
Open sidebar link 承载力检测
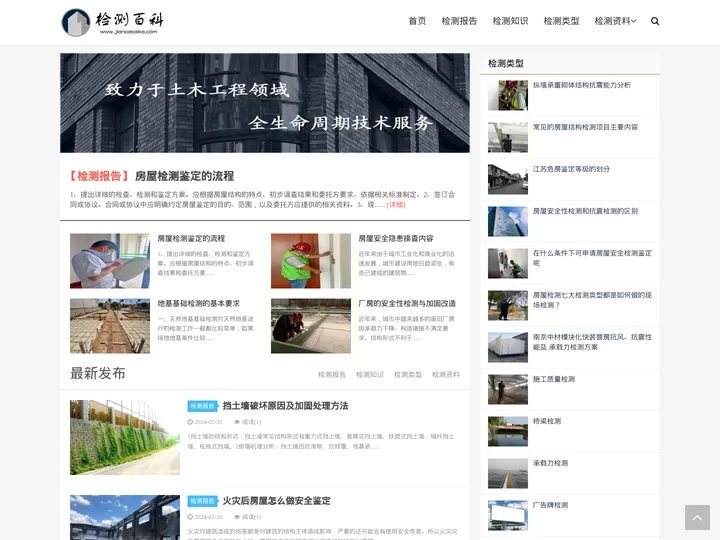click(551, 463)
